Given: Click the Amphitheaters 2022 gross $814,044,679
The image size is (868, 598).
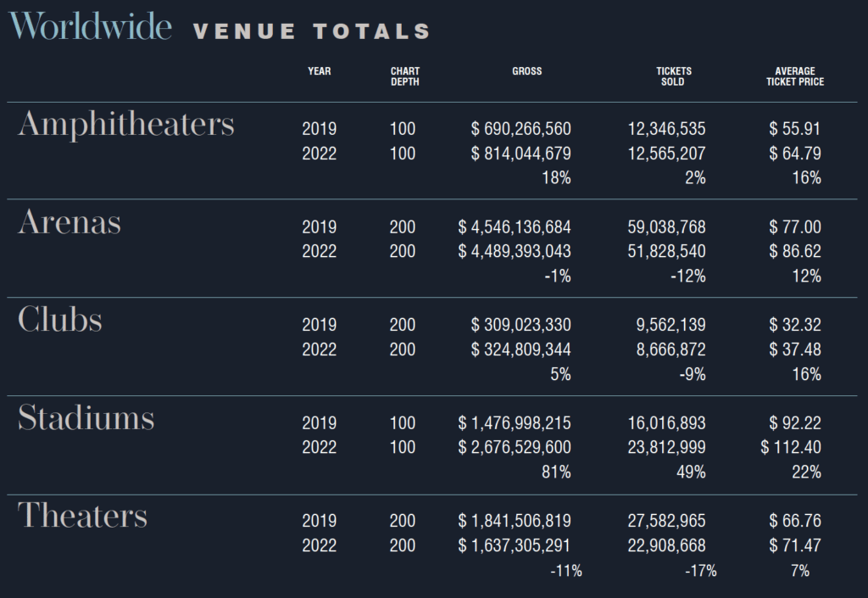Looking at the screenshot, I should [520, 154].
